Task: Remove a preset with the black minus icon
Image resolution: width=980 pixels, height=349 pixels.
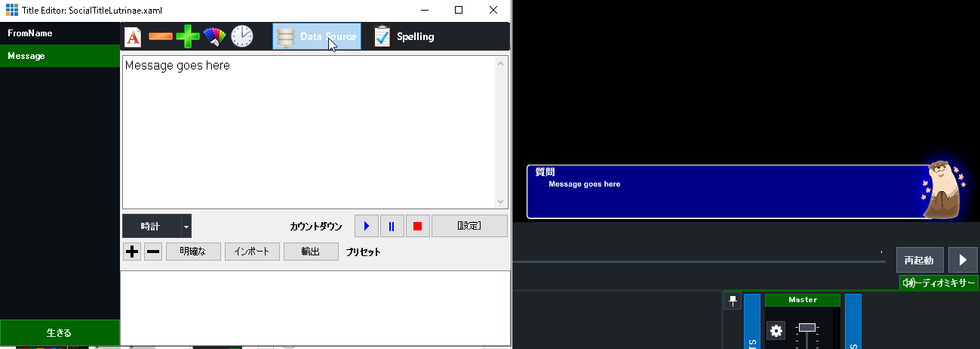Action: pos(153,252)
